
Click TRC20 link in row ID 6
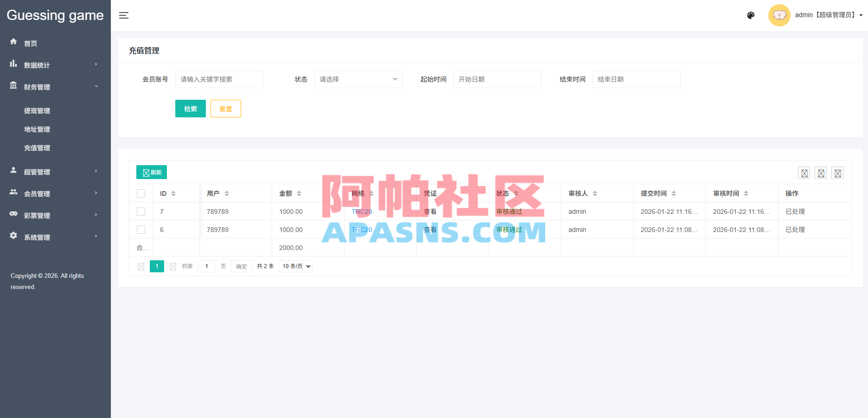click(x=362, y=230)
